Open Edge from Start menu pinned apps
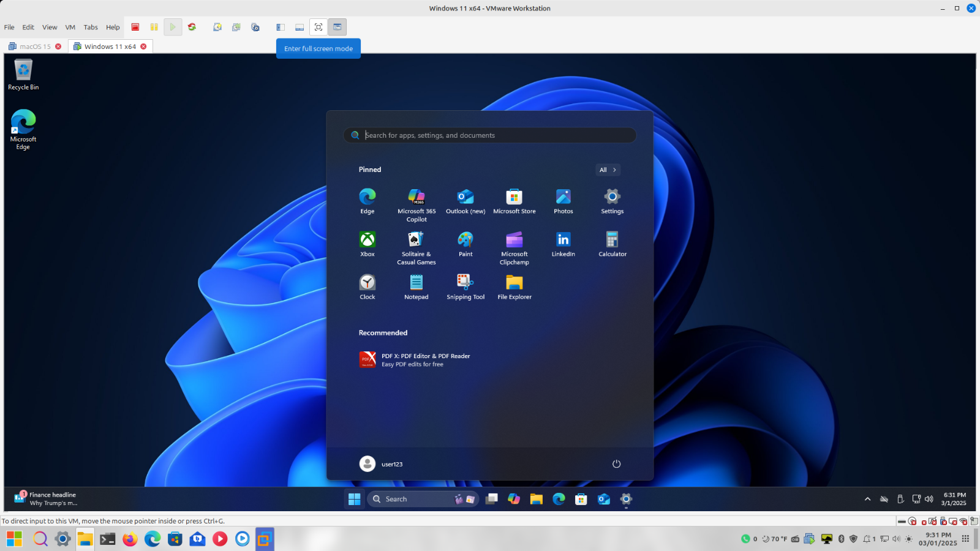This screenshot has height=551, width=980. [x=367, y=201]
